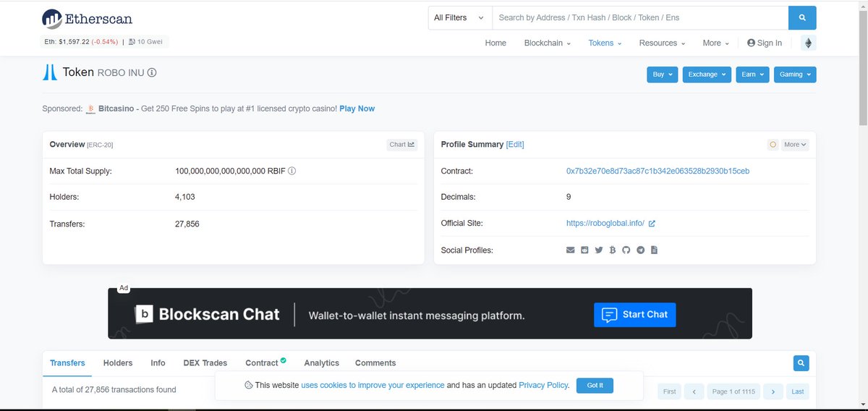Viewport: 868px width, 411px height.
Task: Click the Sign In user icon
Action: [x=751, y=43]
